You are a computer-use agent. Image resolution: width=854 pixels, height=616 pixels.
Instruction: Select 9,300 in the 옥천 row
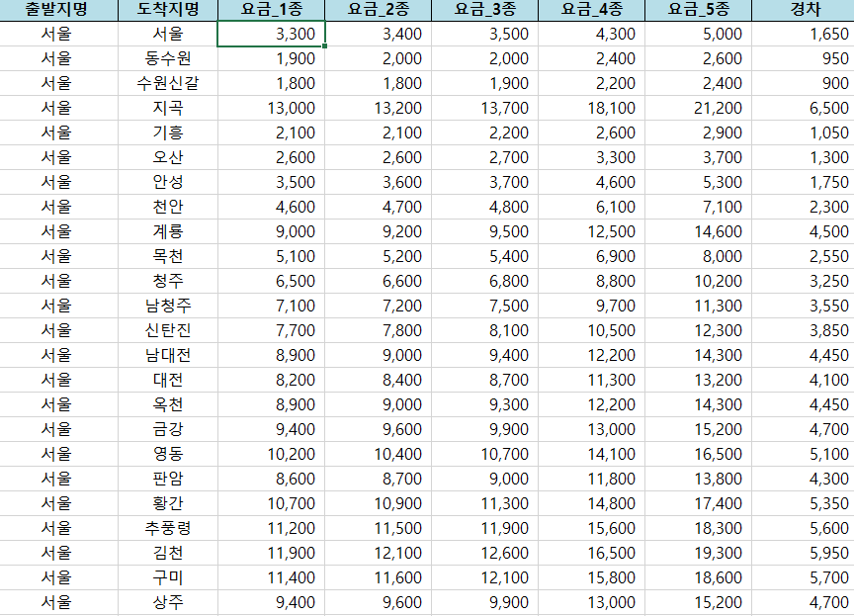tap(484, 404)
